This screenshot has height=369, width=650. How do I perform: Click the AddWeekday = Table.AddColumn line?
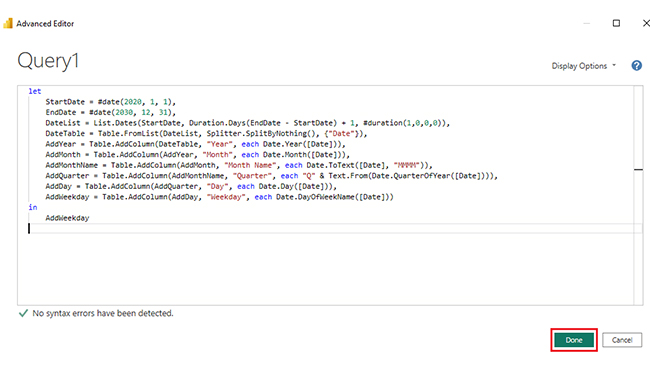pyautogui.click(x=220, y=197)
